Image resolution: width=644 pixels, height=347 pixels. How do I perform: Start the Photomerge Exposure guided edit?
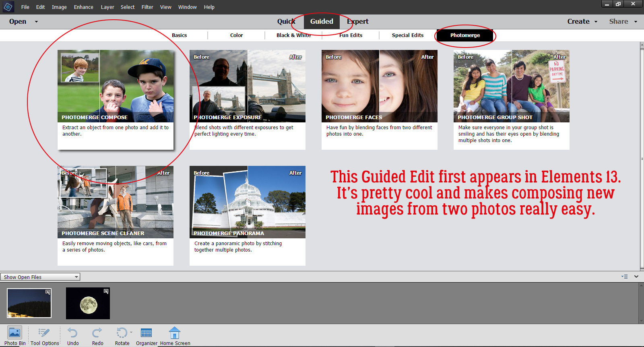tap(248, 100)
